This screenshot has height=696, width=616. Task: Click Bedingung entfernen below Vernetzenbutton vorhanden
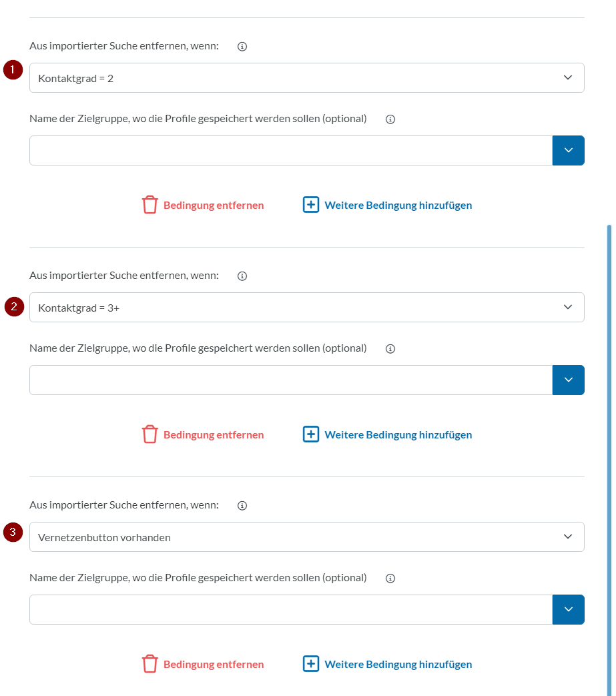(214, 664)
